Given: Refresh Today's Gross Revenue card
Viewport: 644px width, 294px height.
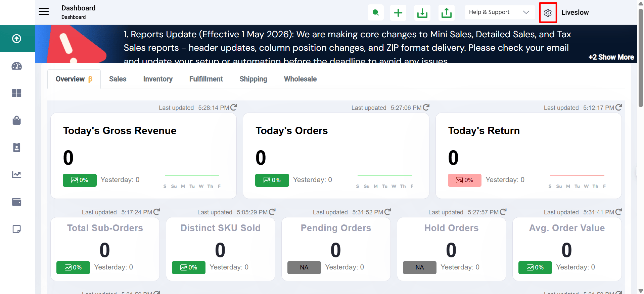Looking at the screenshot, I should (x=234, y=107).
